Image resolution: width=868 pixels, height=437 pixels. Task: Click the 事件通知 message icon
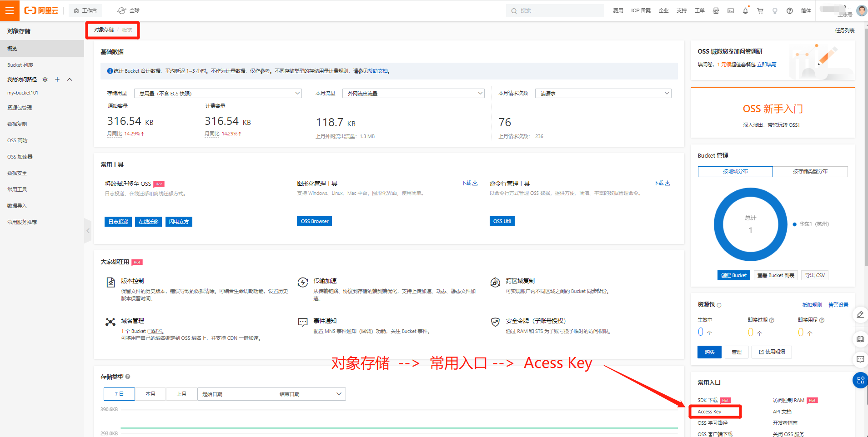(303, 322)
